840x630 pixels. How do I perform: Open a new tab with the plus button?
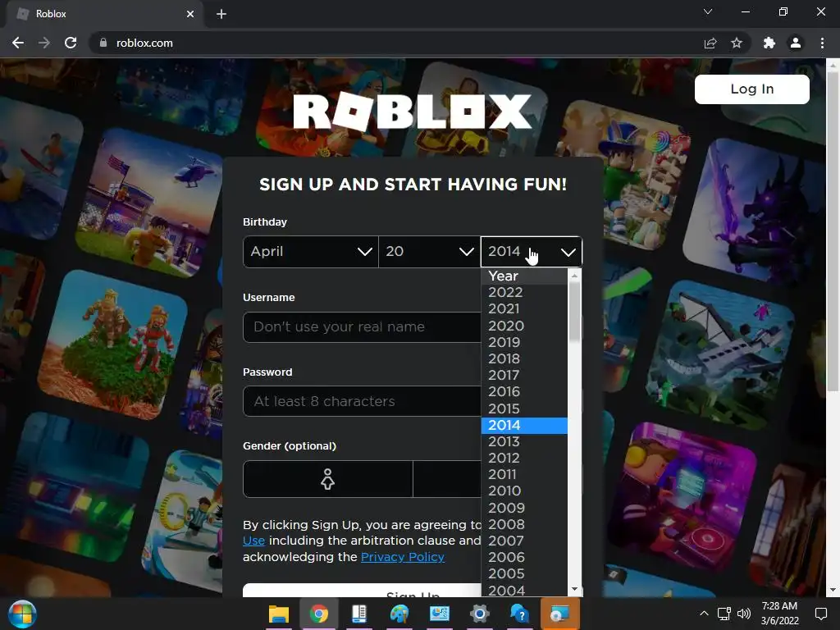click(221, 14)
